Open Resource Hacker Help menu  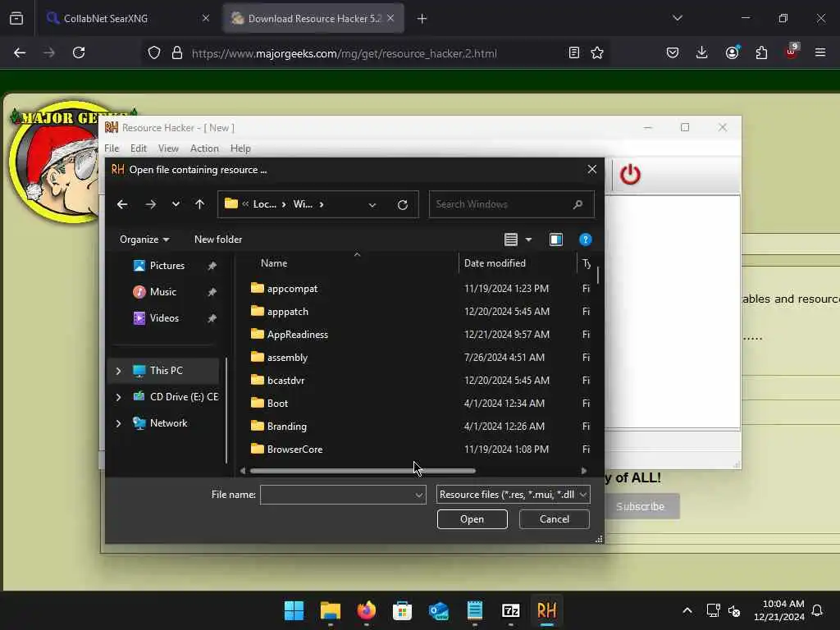240,148
